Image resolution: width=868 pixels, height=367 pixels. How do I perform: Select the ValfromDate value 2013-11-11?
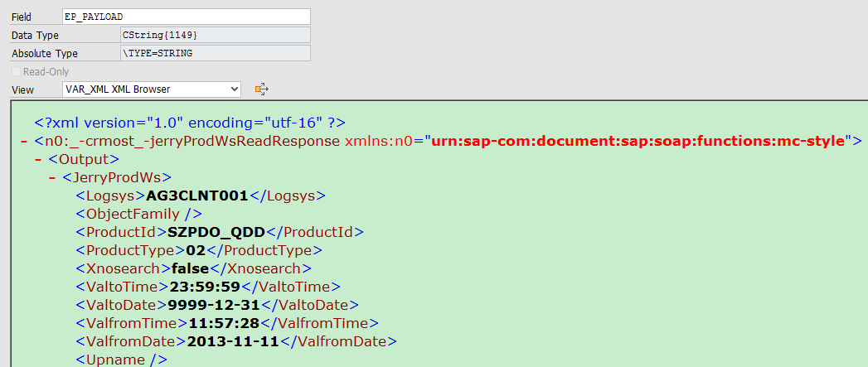(233, 342)
